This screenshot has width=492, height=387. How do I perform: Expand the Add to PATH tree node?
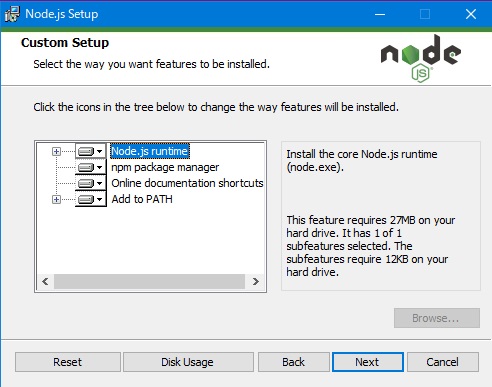click(56, 199)
